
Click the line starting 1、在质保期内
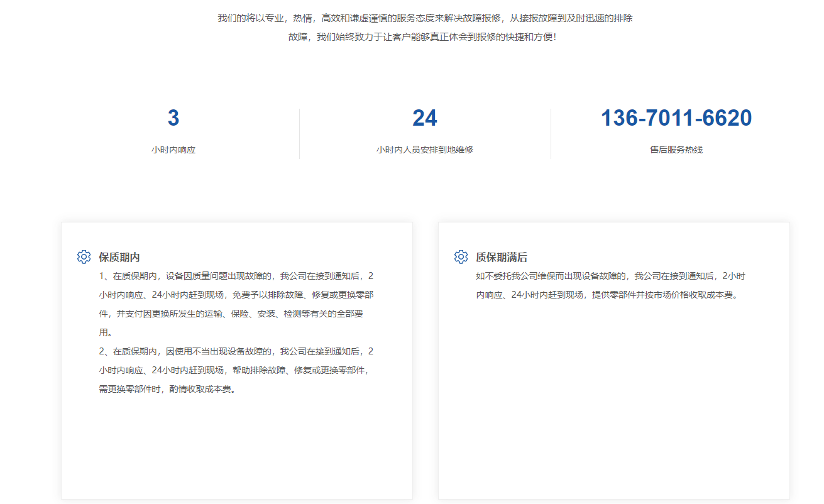tap(236, 276)
